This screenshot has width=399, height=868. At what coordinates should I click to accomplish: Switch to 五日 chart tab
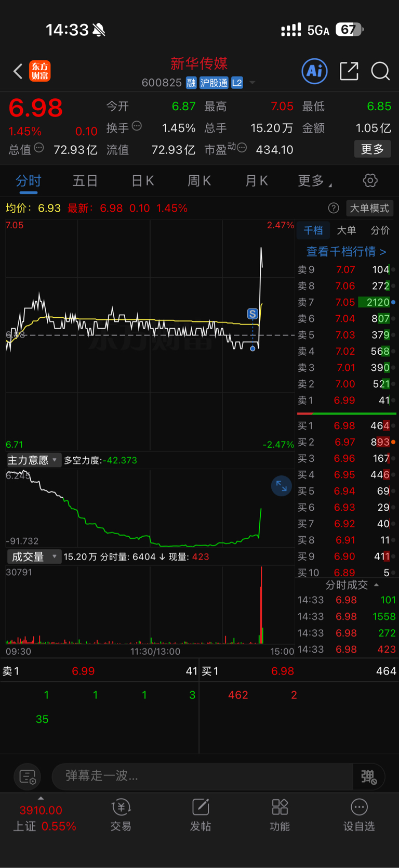[x=85, y=181]
